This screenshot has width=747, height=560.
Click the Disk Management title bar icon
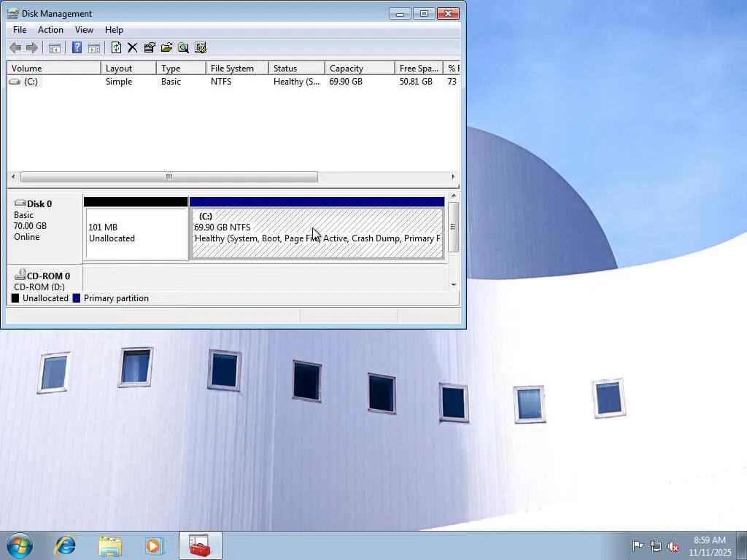click(13, 14)
